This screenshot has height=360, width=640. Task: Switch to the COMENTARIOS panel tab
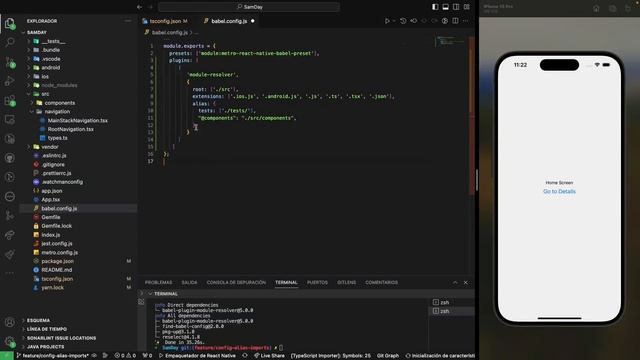tap(381, 282)
